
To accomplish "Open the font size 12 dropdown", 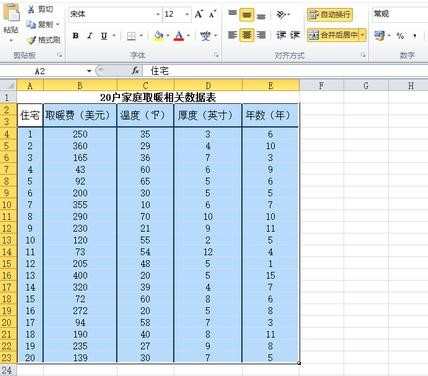I will (x=187, y=14).
